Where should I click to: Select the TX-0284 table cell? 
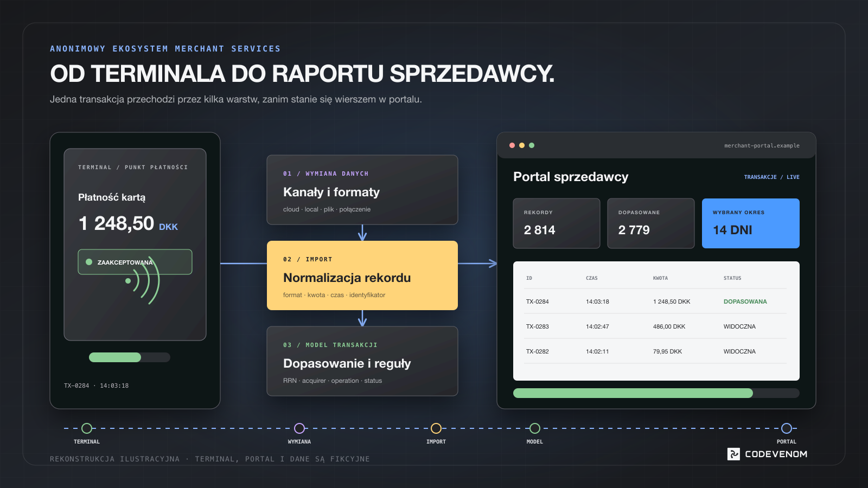(538, 301)
